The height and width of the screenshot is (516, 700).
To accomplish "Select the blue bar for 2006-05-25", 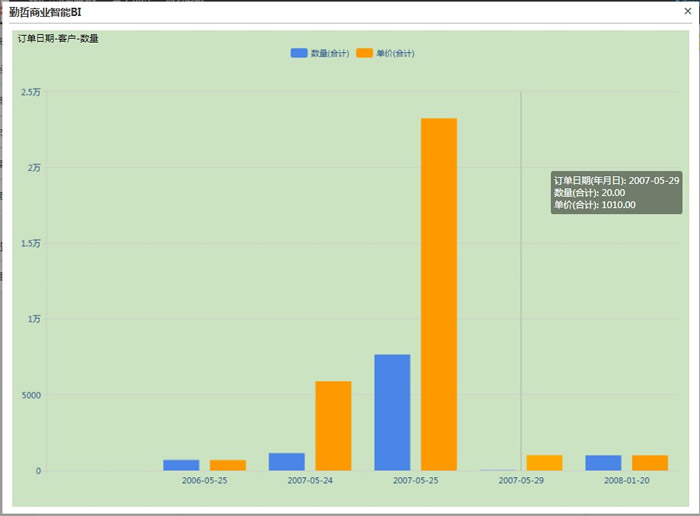I will tap(181, 465).
